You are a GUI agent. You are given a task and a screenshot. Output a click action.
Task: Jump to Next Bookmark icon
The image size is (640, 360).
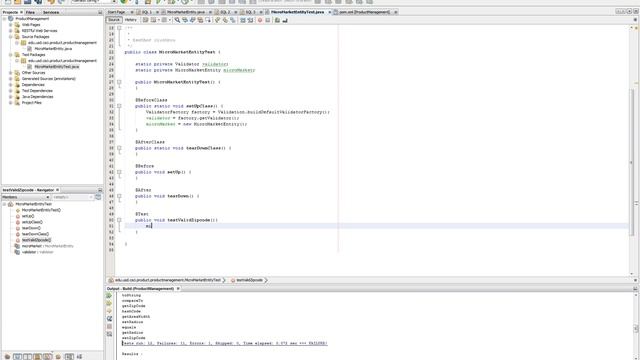coord(225,20)
